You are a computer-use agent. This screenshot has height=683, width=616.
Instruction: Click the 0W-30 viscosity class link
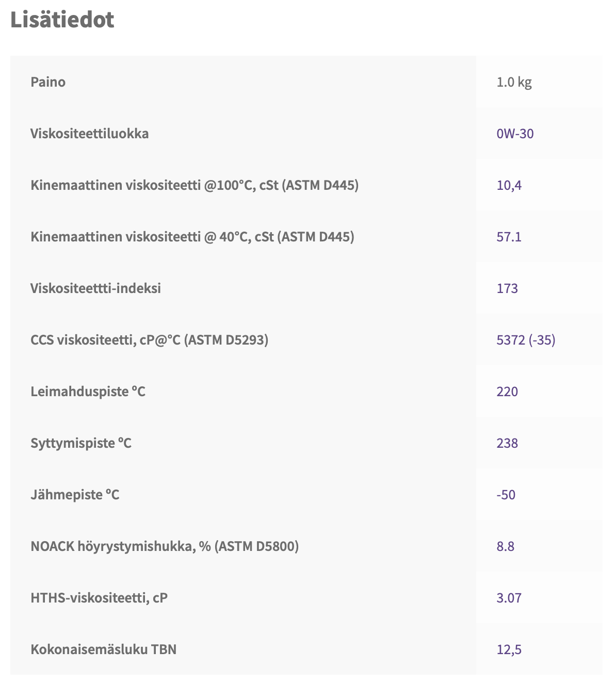(515, 134)
